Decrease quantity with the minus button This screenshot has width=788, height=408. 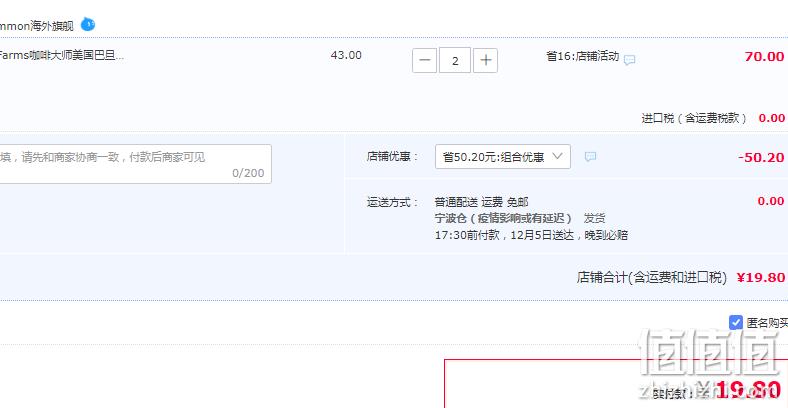coord(425,60)
